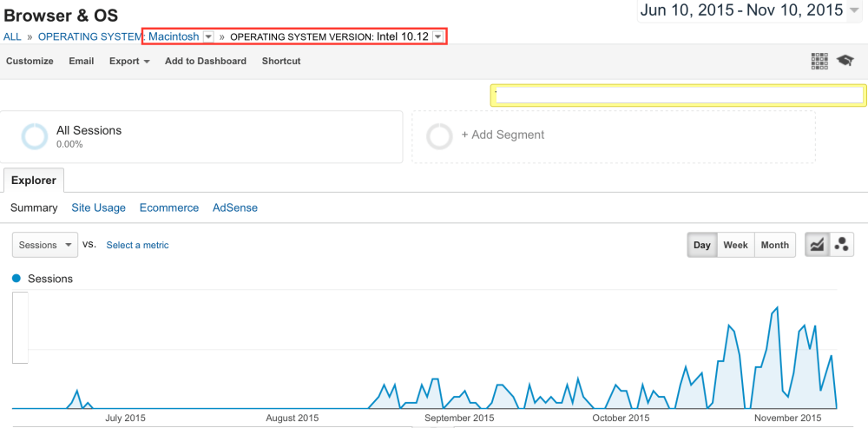This screenshot has height=428, width=868.
Task: Open the Export menu
Action: [x=129, y=62]
